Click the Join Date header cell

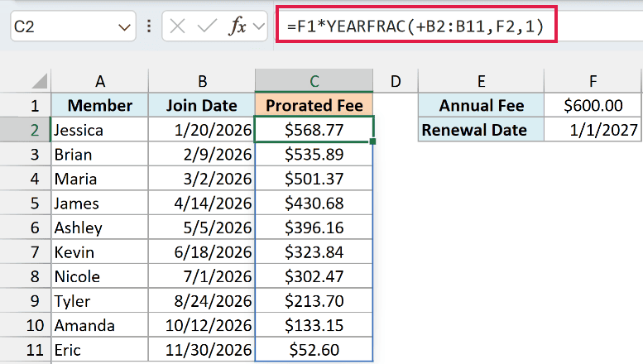202,105
